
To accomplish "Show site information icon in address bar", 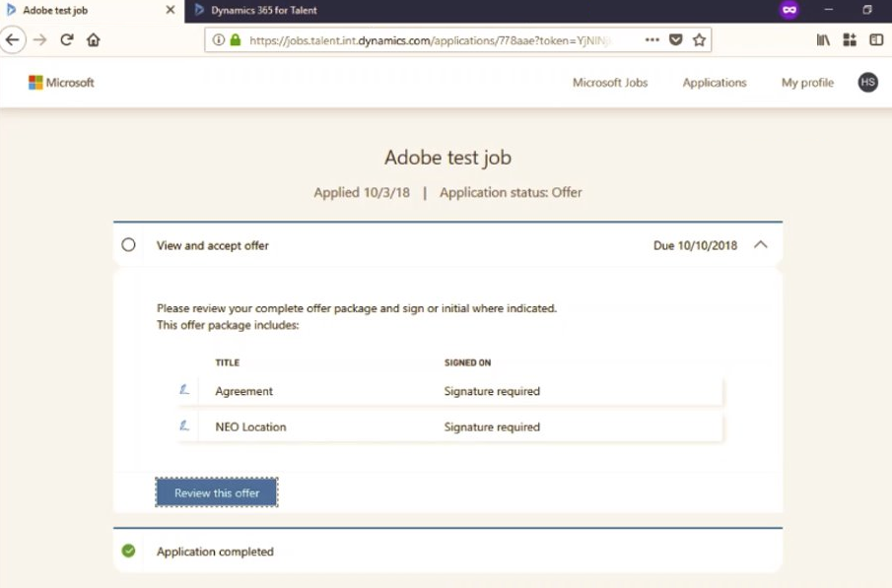I will (x=219, y=39).
